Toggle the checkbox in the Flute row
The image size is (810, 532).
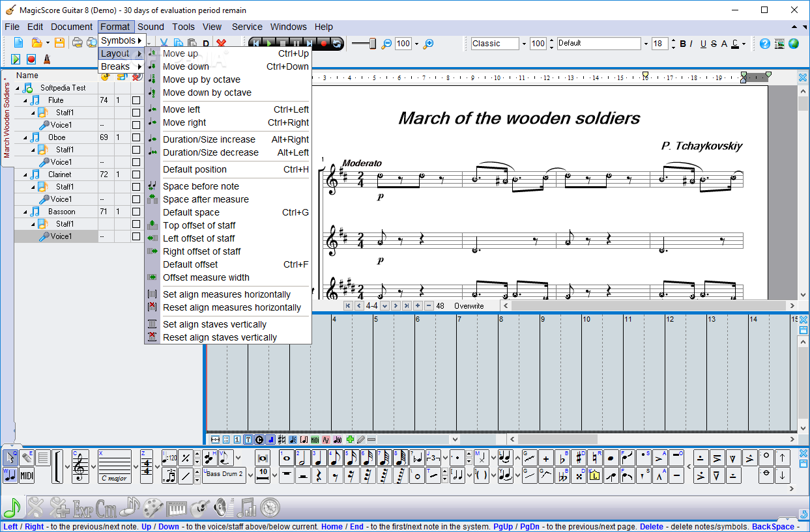136,100
